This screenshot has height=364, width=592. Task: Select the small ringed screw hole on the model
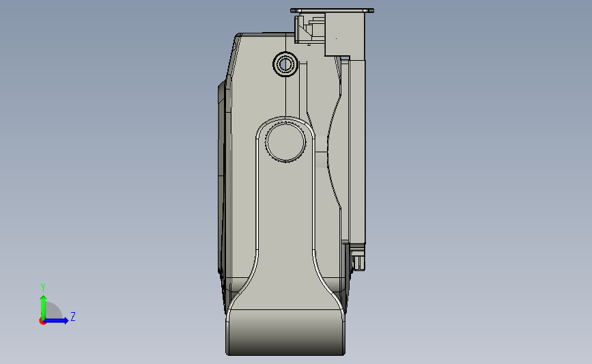pos(285,64)
